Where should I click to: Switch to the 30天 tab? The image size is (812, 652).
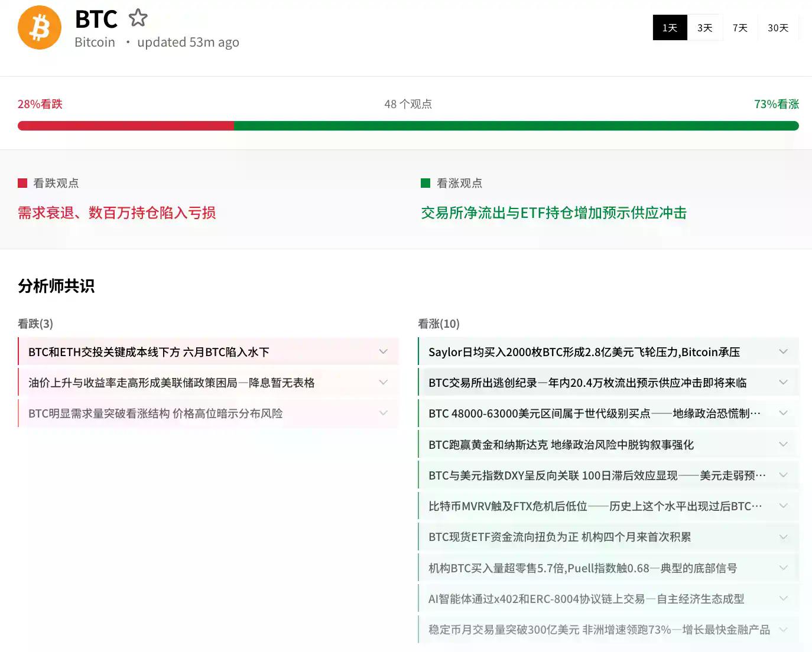tap(778, 27)
